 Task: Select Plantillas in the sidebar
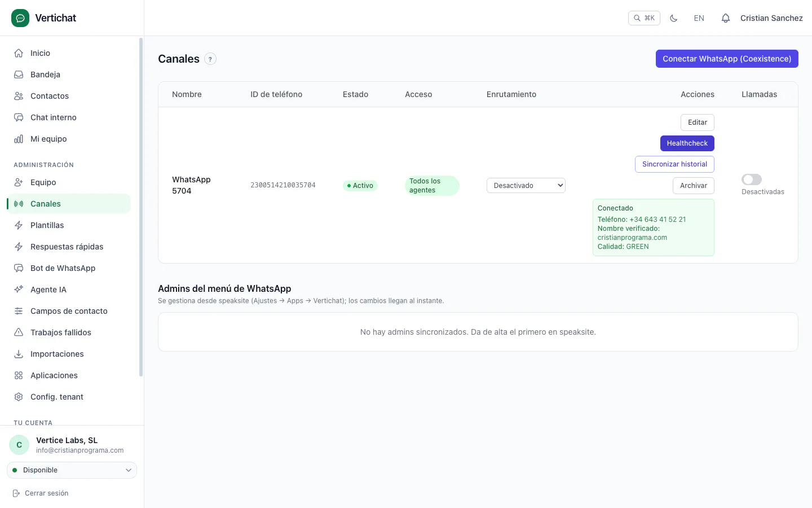tap(69, 225)
